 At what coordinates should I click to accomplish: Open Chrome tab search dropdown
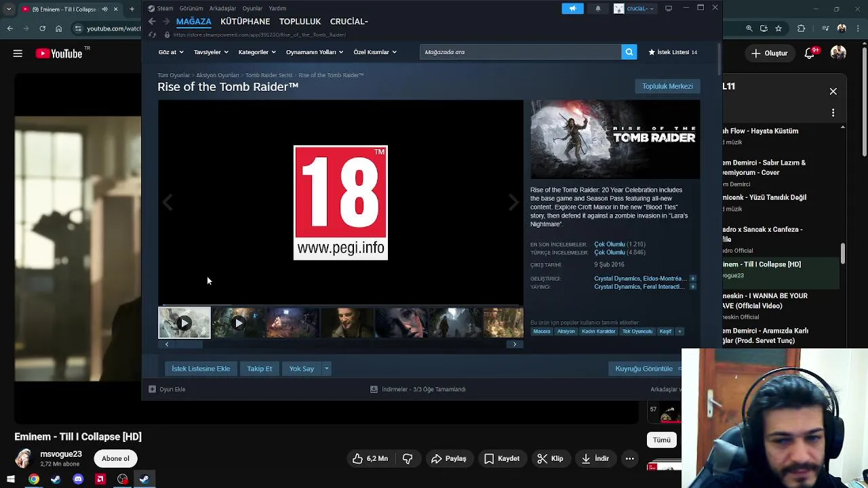click(x=9, y=9)
